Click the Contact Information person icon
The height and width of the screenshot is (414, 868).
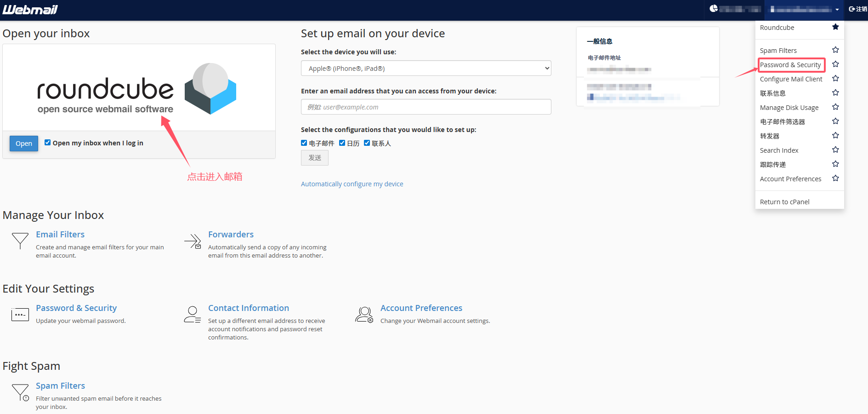(193, 315)
